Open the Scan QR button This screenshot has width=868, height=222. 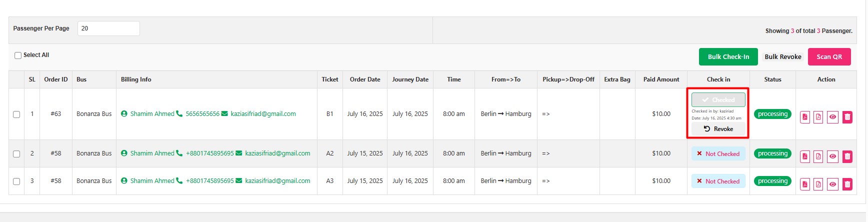(x=829, y=57)
